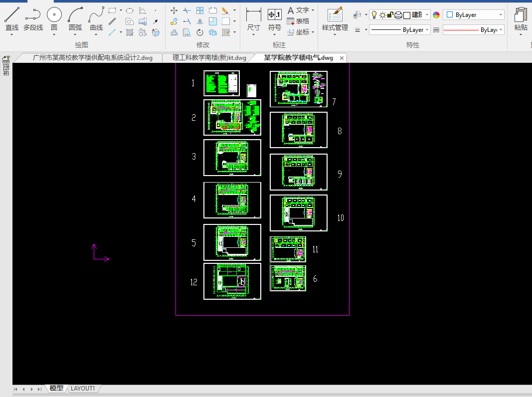Toggle the layer on/off light bulb
The image size is (532, 397).
374,14
